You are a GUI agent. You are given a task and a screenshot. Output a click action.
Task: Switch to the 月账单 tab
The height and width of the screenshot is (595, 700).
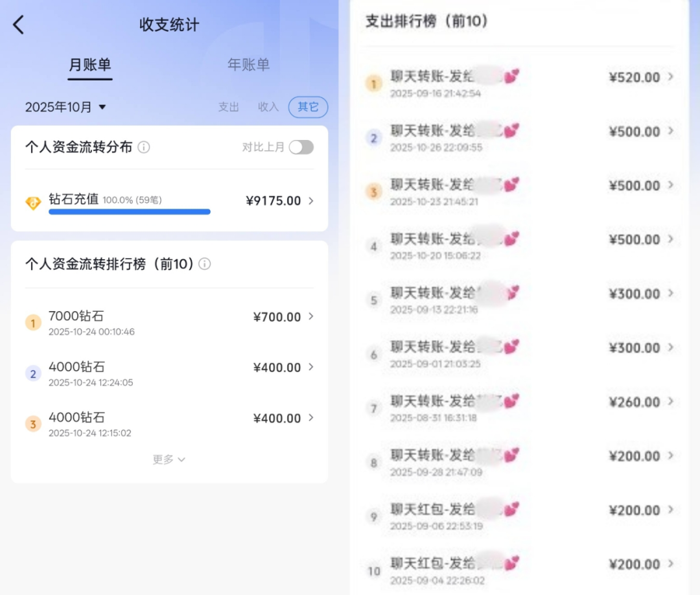[90, 65]
